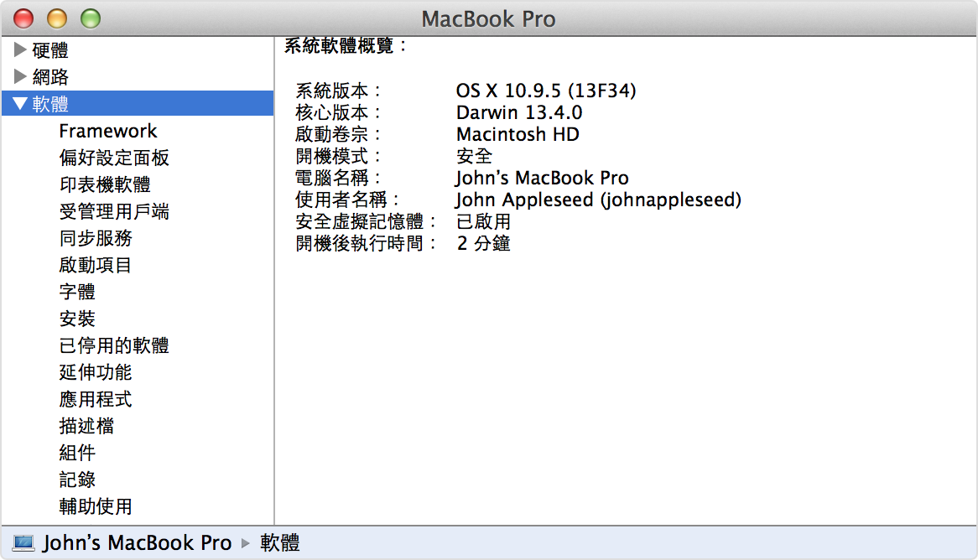Minimize the window with yellow button
Image resolution: width=978 pixels, height=560 pixels.
click(x=57, y=18)
